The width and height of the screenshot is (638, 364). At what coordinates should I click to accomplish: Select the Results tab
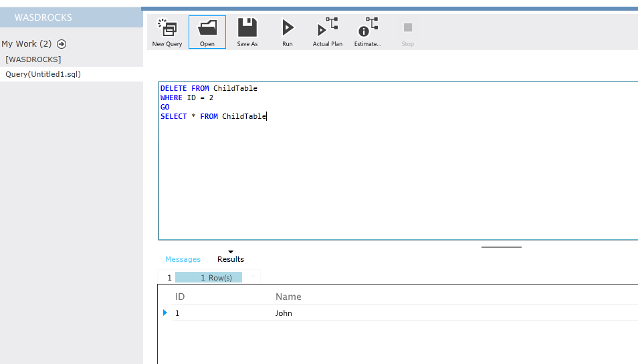click(231, 259)
